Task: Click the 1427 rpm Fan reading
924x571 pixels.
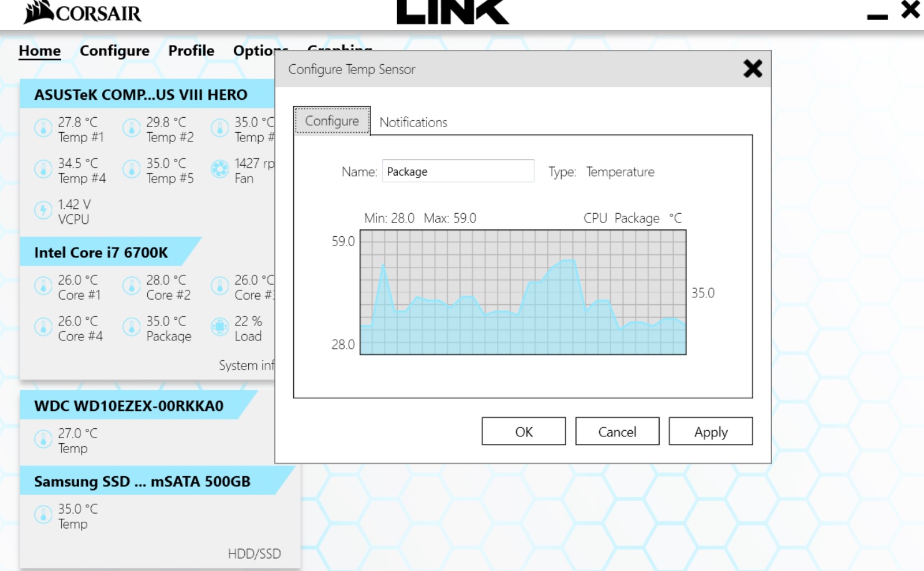Action: 254,163
